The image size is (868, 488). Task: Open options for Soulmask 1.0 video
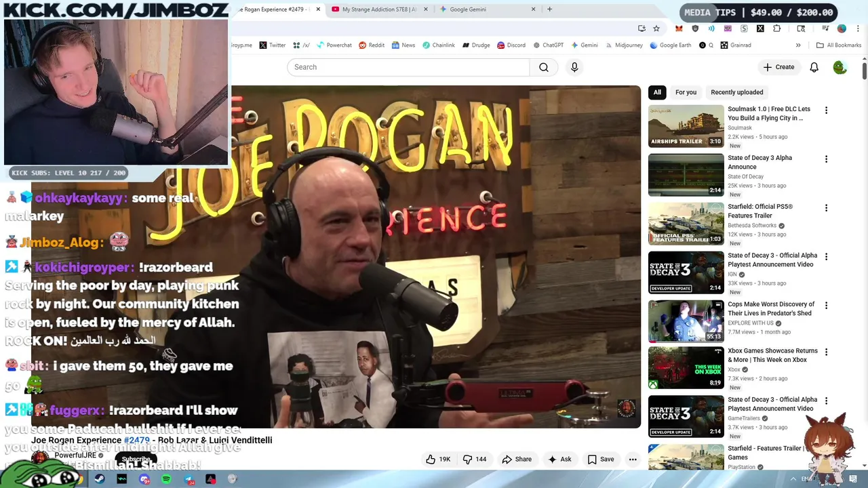coord(826,110)
